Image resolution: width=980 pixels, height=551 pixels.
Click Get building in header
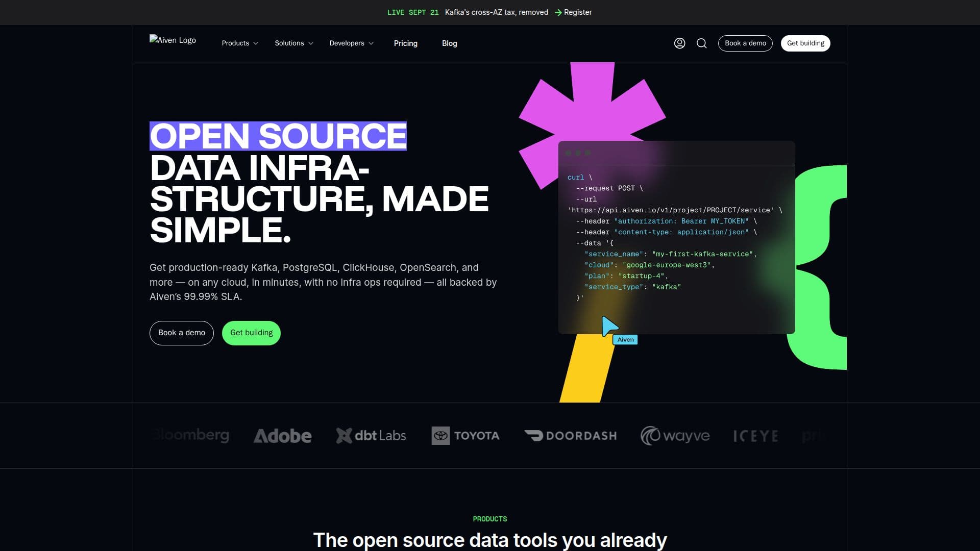[x=805, y=43]
